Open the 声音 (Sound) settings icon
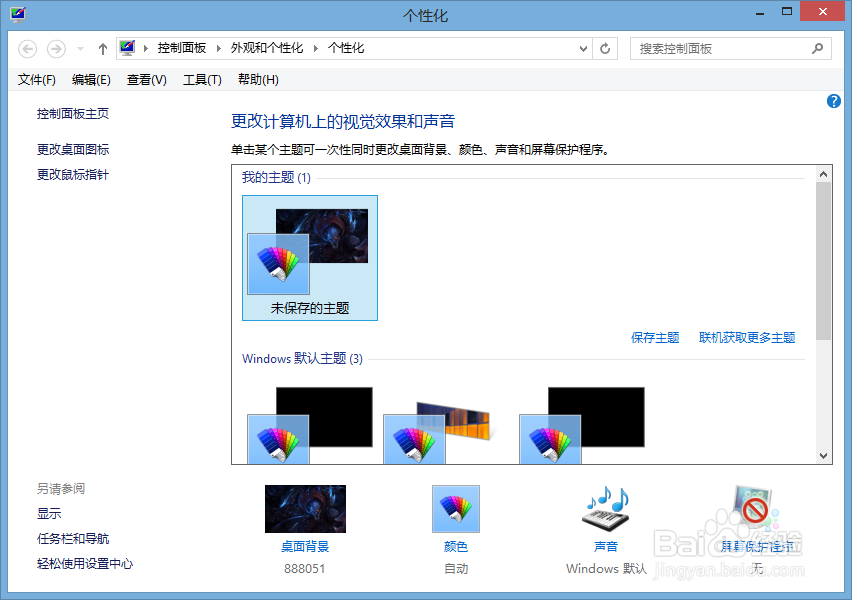Image resolution: width=852 pixels, height=600 pixels. pos(605,510)
